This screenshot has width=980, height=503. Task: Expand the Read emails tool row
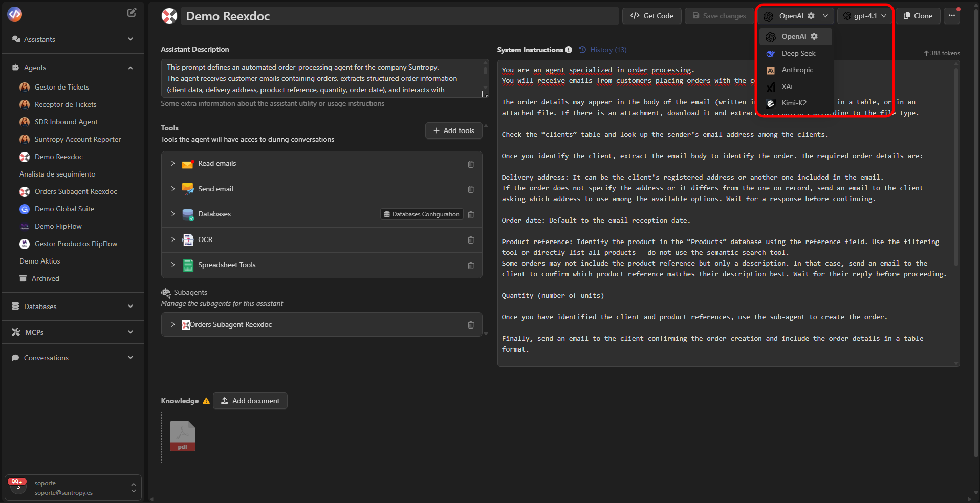point(173,164)
